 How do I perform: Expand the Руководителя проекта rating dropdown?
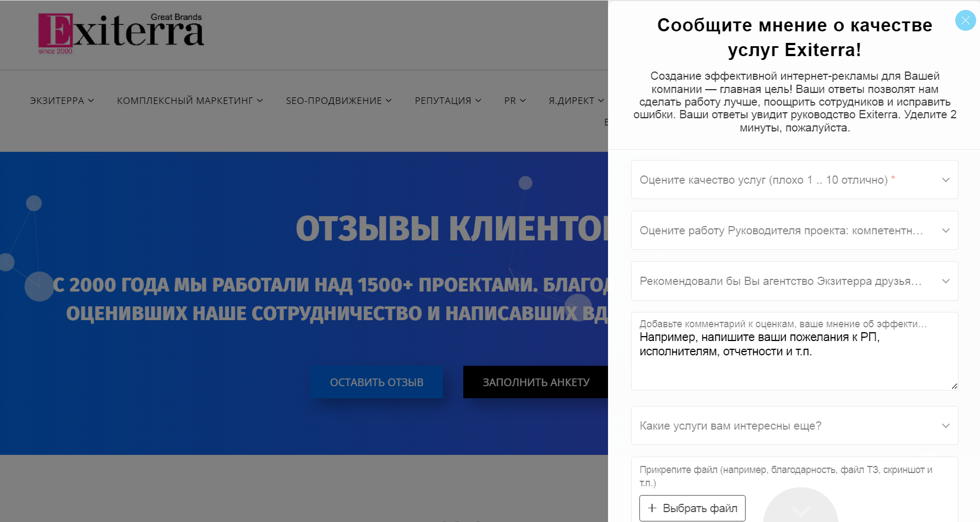pos(795,230)
